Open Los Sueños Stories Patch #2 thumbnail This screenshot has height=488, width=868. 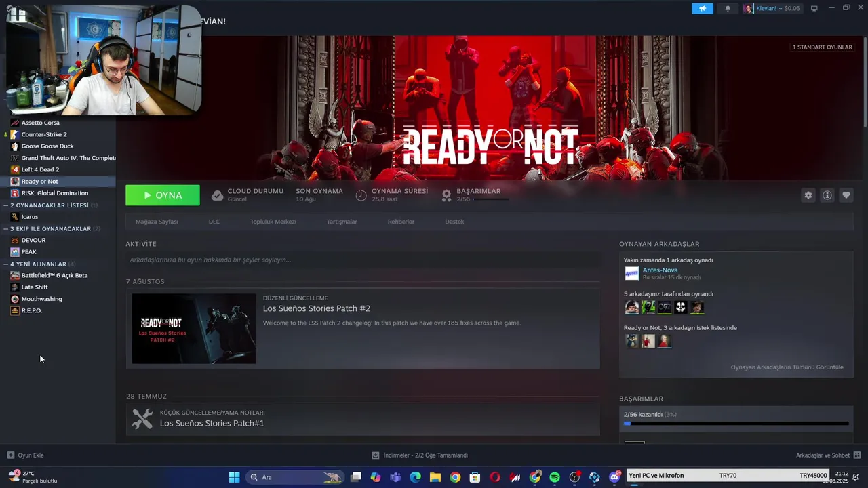[194, 329]
